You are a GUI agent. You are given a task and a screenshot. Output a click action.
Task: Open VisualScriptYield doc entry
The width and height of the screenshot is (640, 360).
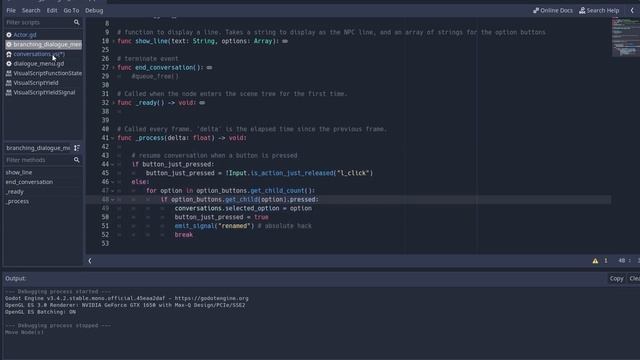36,83
